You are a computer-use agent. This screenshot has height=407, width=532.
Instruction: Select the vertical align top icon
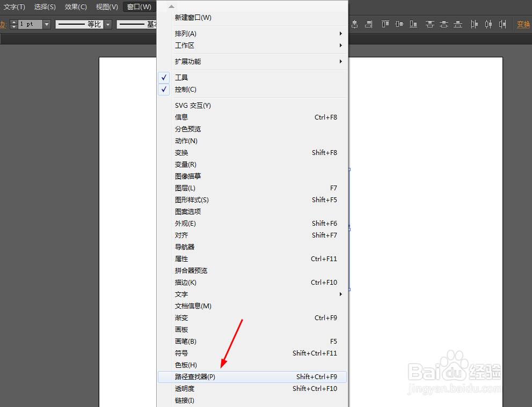coord(384,24)
